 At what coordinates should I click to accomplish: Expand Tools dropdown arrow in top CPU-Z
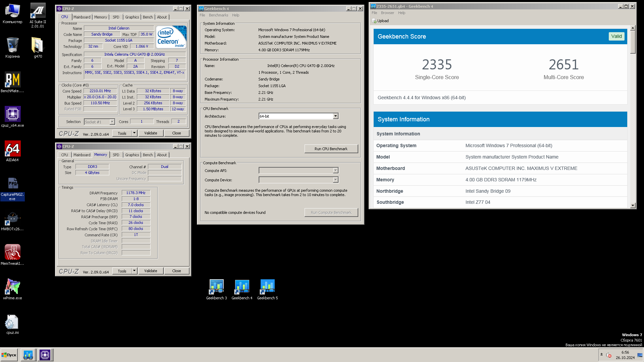(x=134, y=133)
